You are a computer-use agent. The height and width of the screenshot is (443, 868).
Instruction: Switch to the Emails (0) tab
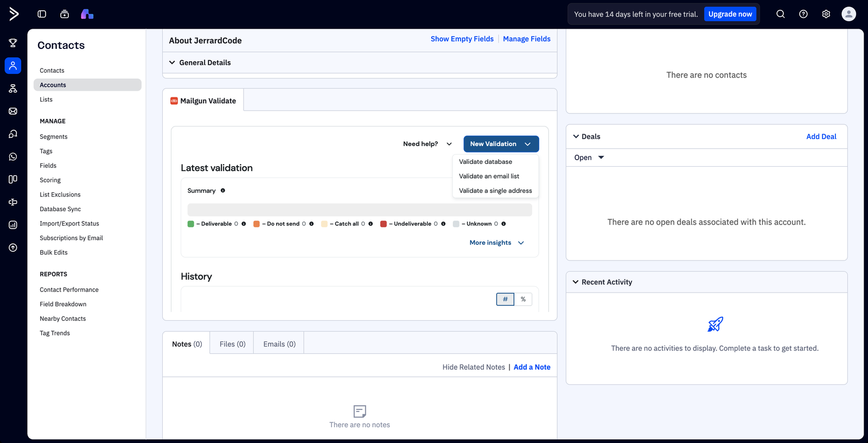[279, 344]
